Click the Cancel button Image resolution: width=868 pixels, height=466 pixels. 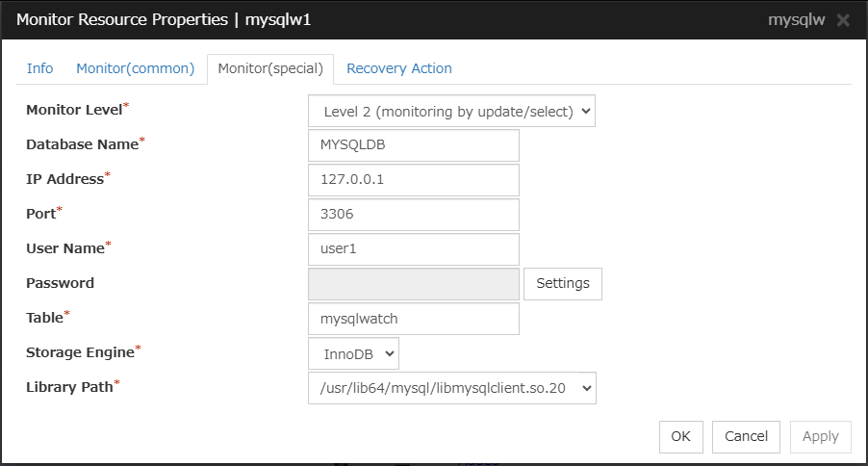[x=746, y=436]
